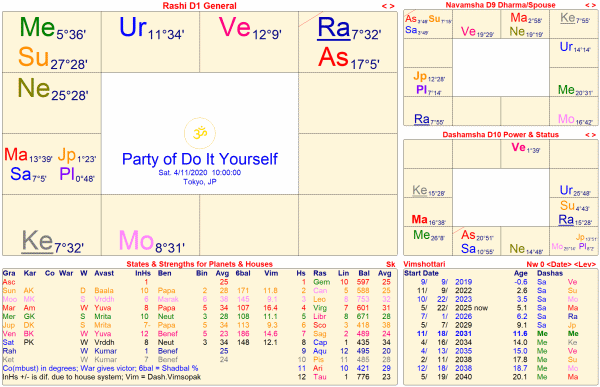Open the Rashi D1 General chart selector arrows

(388, 6)
